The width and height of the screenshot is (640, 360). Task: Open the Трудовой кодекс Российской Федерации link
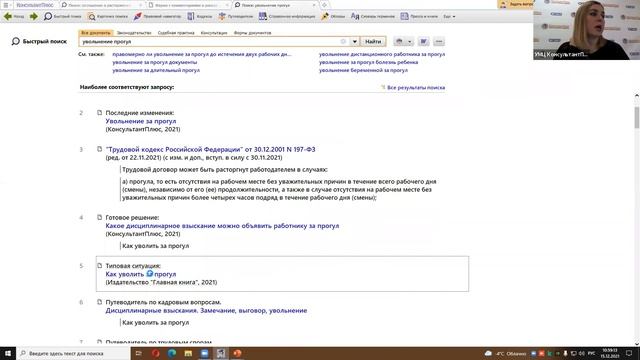tap(210, 149)
